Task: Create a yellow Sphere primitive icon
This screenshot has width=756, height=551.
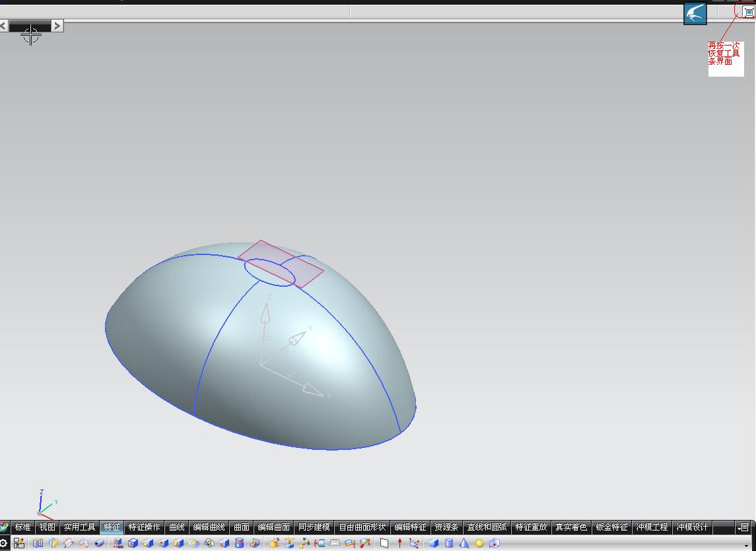Action: (479, 543)
